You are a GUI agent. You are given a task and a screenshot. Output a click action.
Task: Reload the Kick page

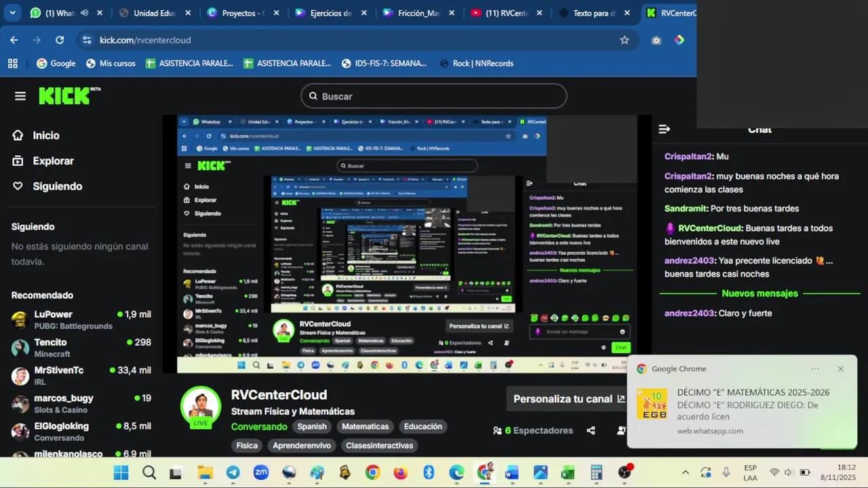[60, 40]
